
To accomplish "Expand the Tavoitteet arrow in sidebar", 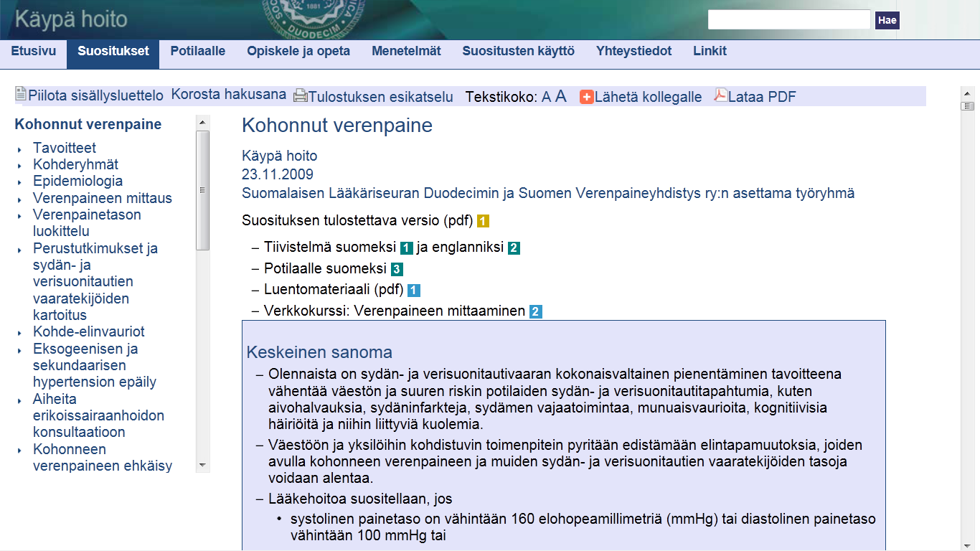I will point(20,149).
